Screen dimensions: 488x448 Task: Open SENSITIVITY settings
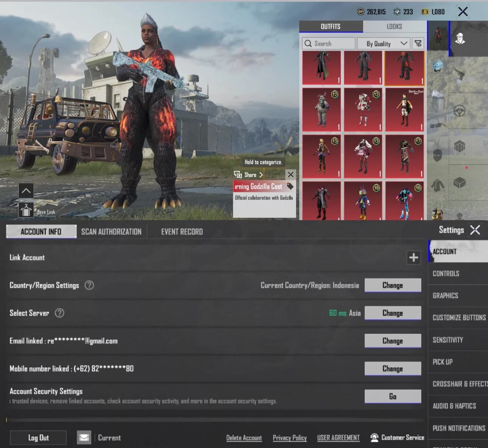pos(458,340)
